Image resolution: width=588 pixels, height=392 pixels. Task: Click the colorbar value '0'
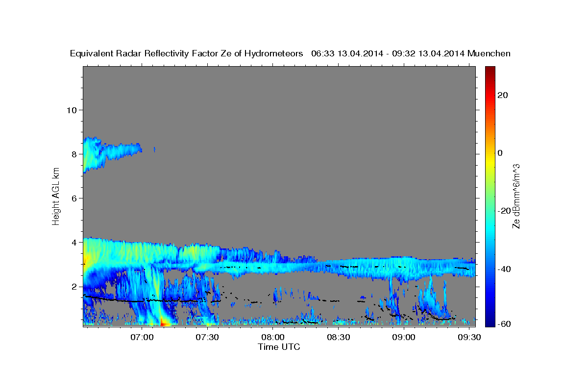click(500, 153)
